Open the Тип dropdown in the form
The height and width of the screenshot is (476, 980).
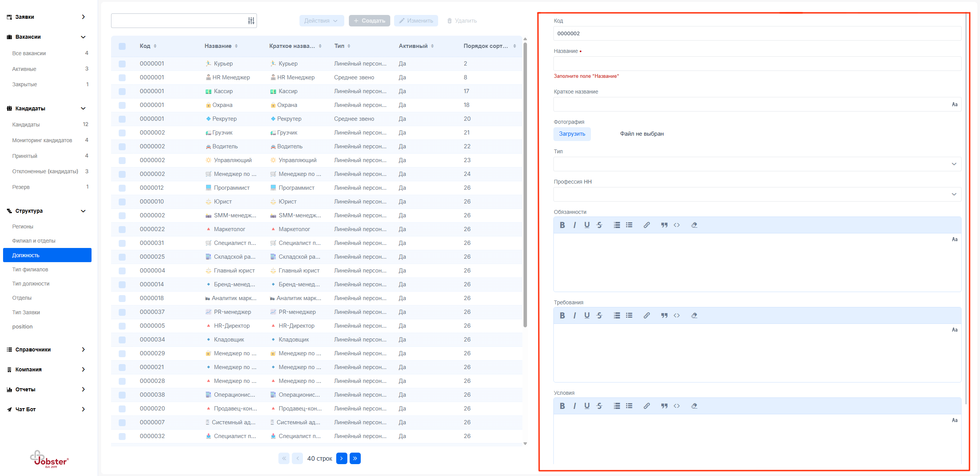(x=757, y=164)
